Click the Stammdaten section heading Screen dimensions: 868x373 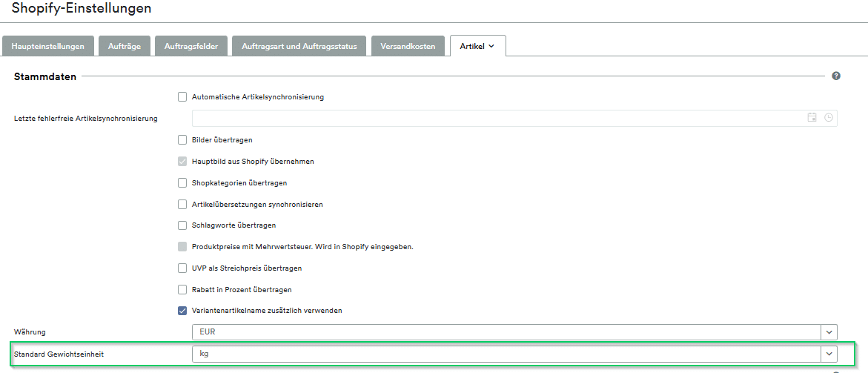pyautogui.click(x=44, y=77)
